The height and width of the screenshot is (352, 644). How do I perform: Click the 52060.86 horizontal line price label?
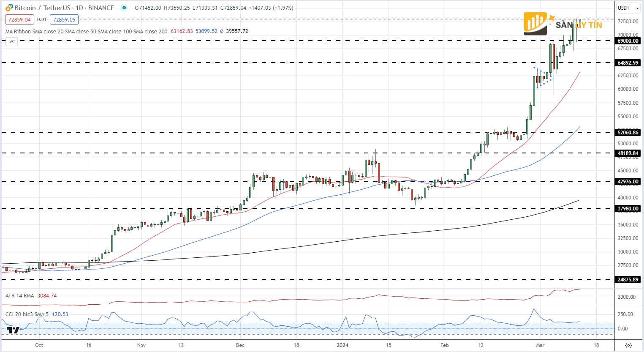point(628,132)
